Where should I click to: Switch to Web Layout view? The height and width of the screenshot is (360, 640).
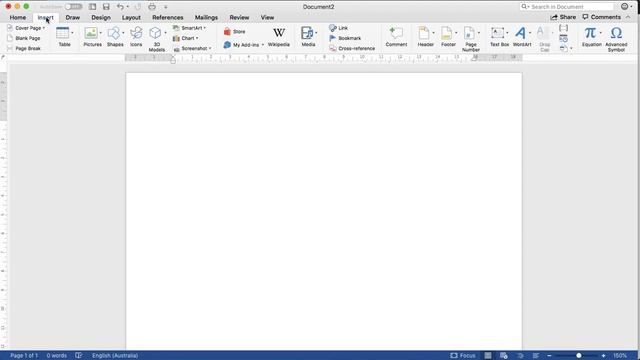point(504,356)
